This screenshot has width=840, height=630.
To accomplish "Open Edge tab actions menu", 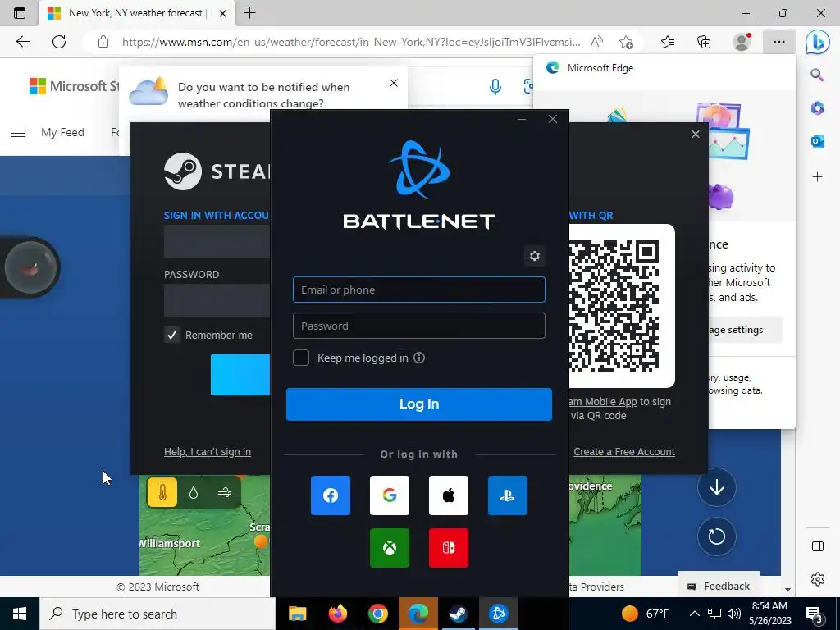I will (20, 13).
